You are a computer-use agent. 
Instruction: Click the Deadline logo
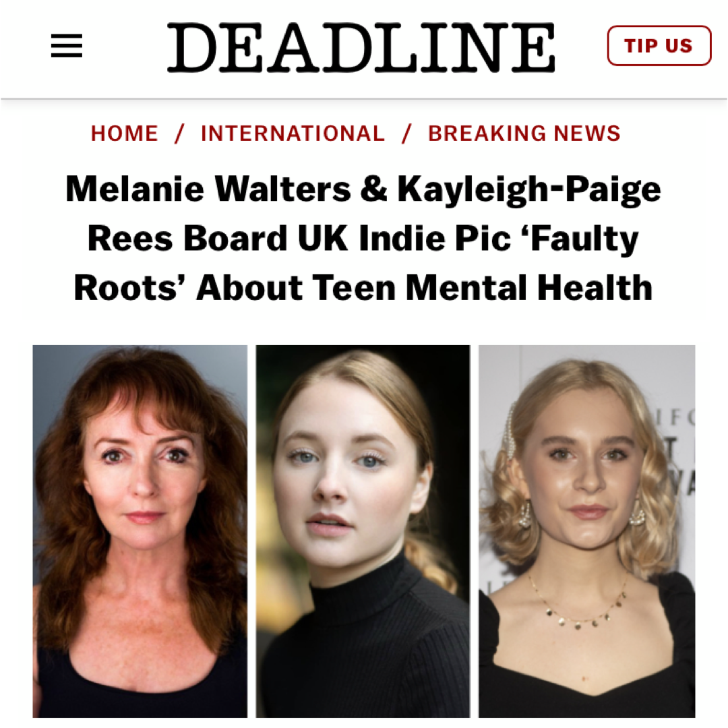[361, 47]
